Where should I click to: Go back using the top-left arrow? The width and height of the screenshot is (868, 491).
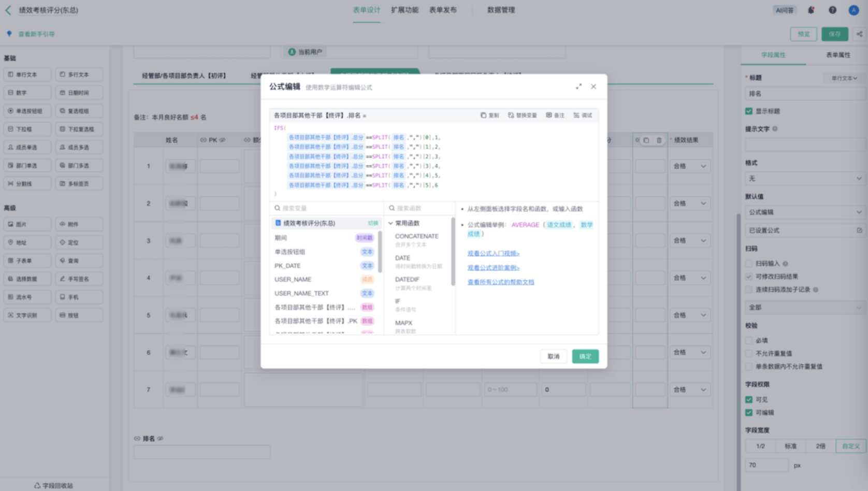(x=8, y=10)
